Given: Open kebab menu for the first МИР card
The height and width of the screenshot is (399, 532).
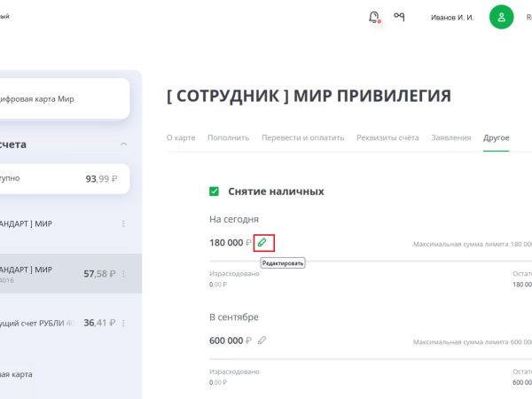Looking at the screenshot, I should click(123, 223).
